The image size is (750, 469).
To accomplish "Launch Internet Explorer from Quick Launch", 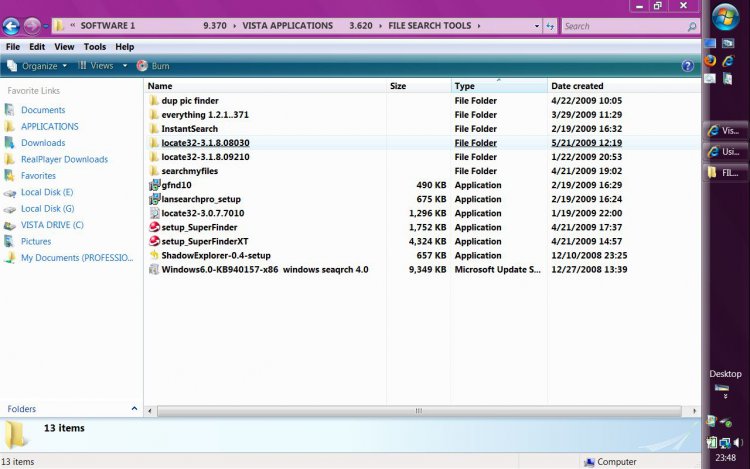I will [728, 61].
